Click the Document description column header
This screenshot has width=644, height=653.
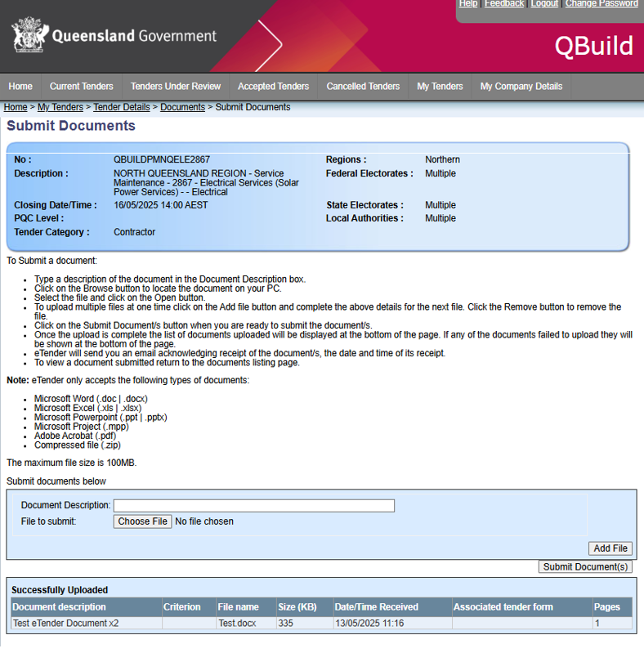87,606
